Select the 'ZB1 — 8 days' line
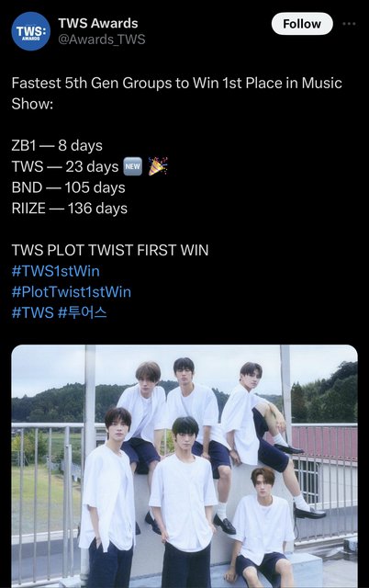 click(x=57, y=145)
